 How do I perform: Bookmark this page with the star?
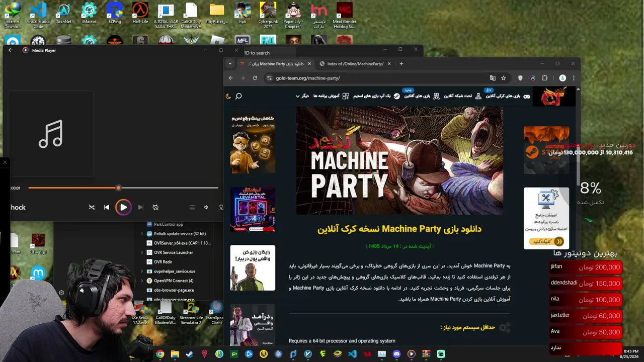[x=503, y=78]
